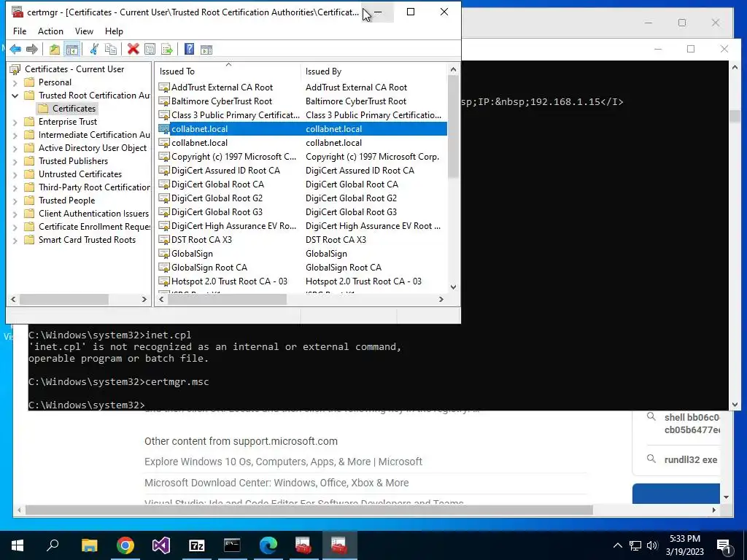Image resolution: width=747 pixels, height=560 pixels.
Task: Select Client Authentication Issuers tree item
Action: click(x=93, y=214)
